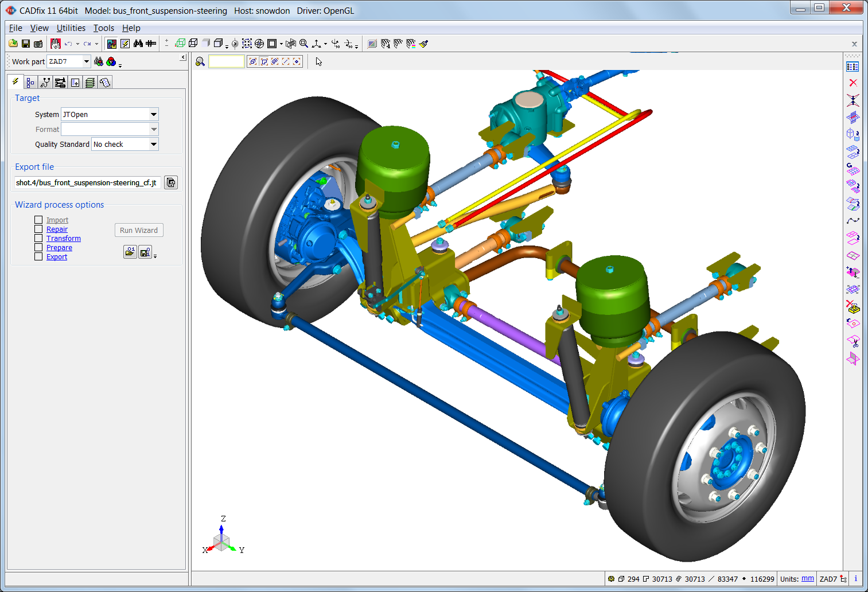Screen dimensions: 868x592
Task: Click the red delete icon in right sidebar
Action: click(853, 82)
